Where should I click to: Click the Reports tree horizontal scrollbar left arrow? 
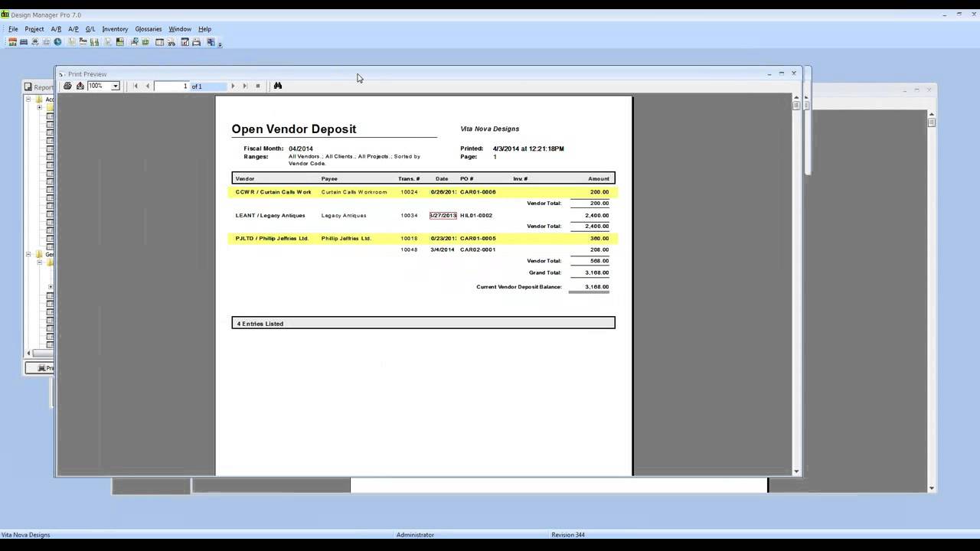coord(29,353)
